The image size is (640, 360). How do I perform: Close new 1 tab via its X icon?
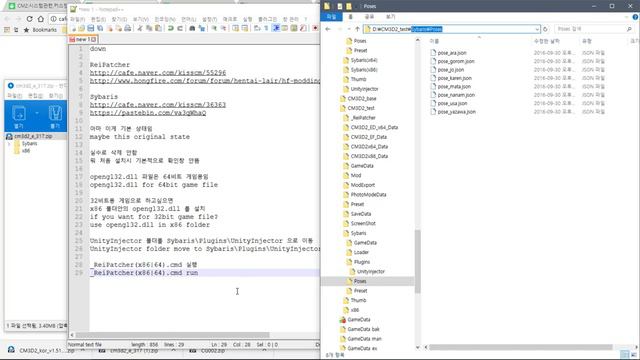click(x=93, y=40)
